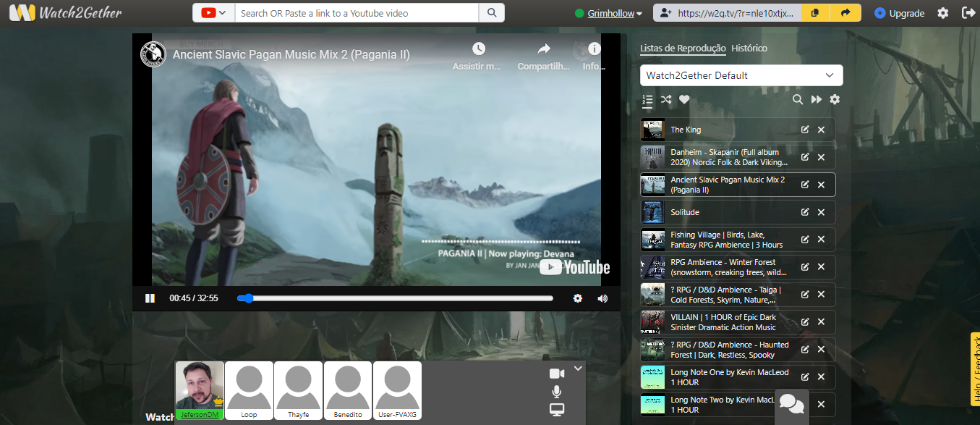Edit the Danheim - Skapanir entry
This screenshot has height=425, width=980.
[x=805, y=157]
